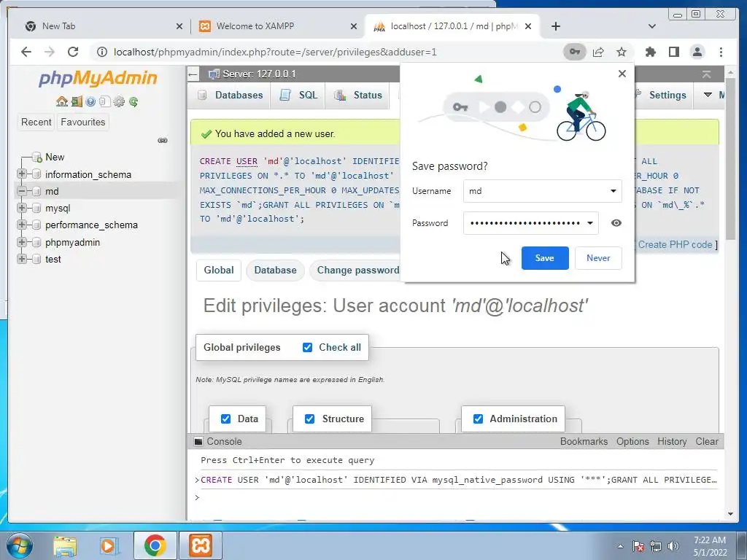The width and height of the screenshot is (747, 560).
Task: Click the Favourites tables button
Action: (83, 122)
